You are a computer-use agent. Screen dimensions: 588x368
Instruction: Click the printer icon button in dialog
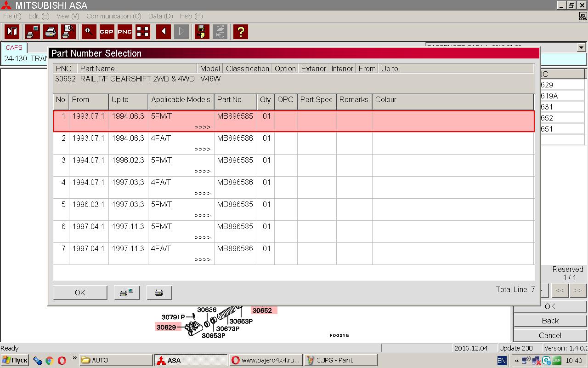point(159,293)
